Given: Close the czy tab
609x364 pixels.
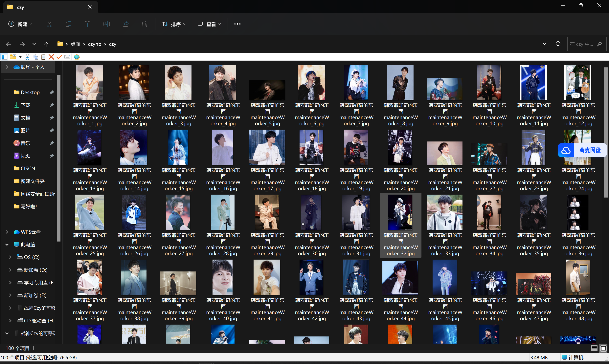Looking at the screenshot, I should tap(90, 7).
